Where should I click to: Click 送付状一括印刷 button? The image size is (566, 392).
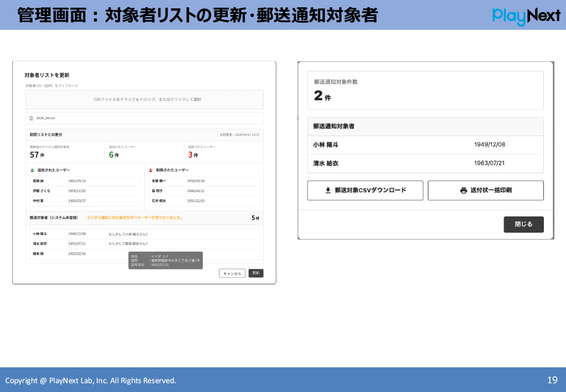[x=485, y=190]
